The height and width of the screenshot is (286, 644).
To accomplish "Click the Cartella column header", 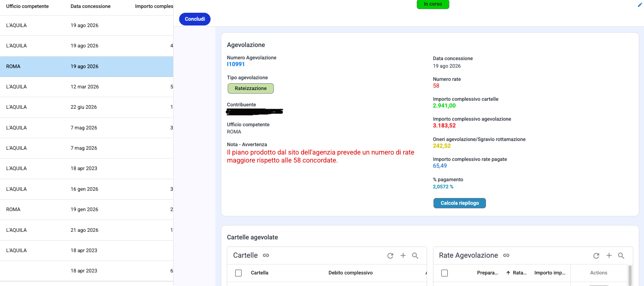I will click(x=260, y=273).
